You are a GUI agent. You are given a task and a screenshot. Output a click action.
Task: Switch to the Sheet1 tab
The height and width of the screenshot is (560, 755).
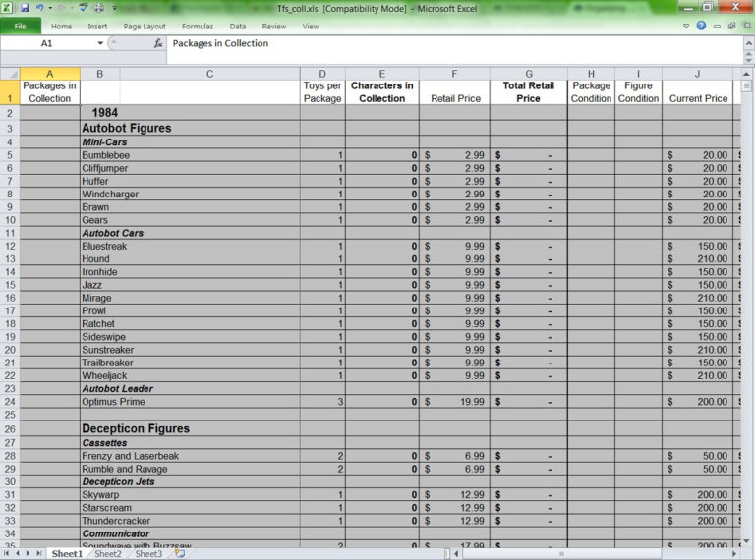67,554
